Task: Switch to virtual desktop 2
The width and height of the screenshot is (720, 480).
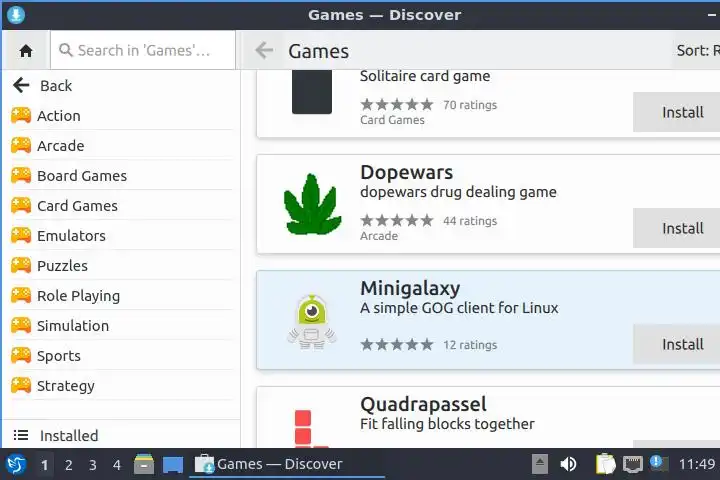Action: [68, 465]
